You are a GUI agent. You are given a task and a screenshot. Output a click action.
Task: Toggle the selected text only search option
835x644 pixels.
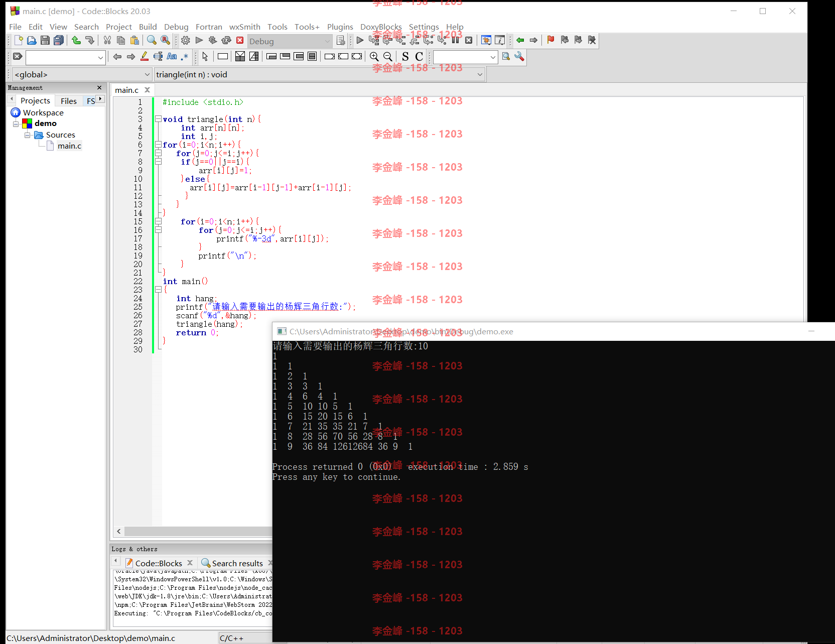point(158,57)
